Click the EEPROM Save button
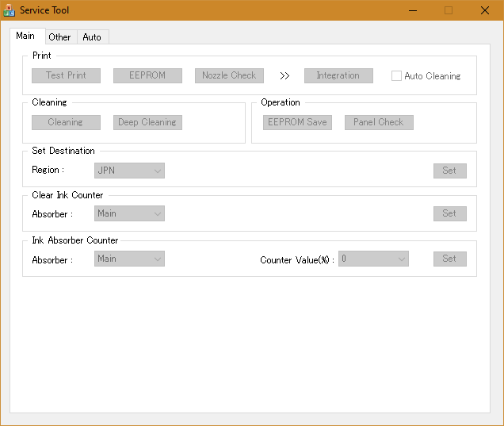This screenshot has width=504, height=426. [x=297, y=122]
